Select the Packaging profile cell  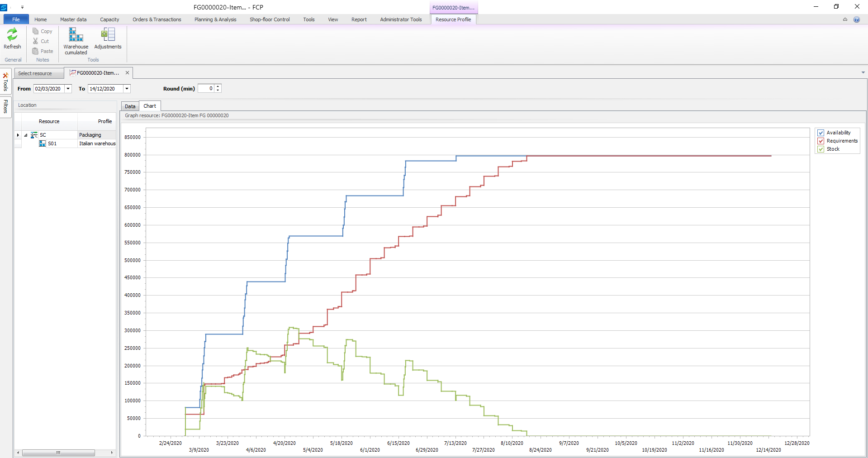click(97, 135)
